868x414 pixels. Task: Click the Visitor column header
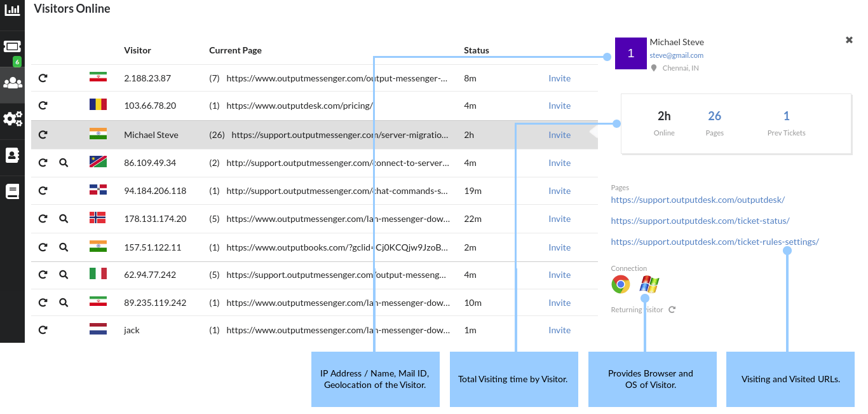[x=137, y=50]
